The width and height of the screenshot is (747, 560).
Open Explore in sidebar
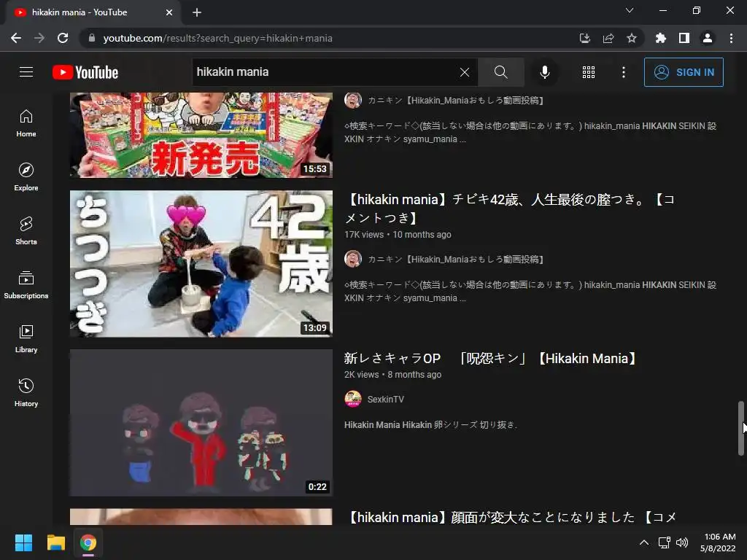(x=26, y=176)
